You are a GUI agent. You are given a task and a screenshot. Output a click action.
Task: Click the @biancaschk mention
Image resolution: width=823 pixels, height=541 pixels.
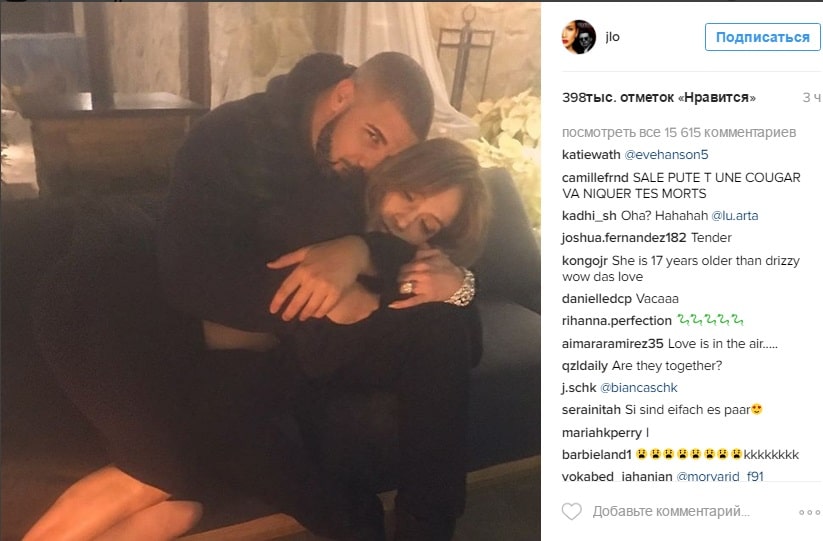639,388
